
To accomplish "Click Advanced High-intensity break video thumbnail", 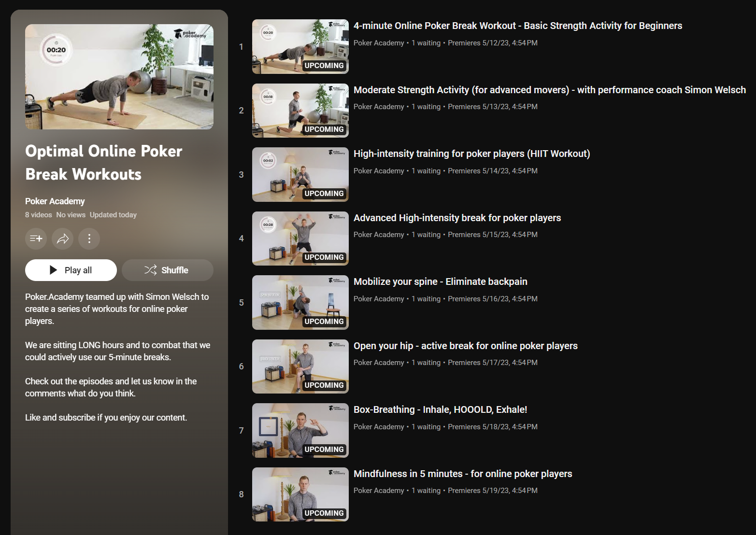I will click(300, 238).
